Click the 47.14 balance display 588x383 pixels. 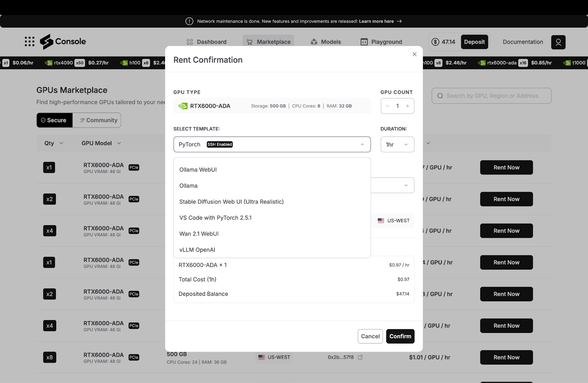443,42
